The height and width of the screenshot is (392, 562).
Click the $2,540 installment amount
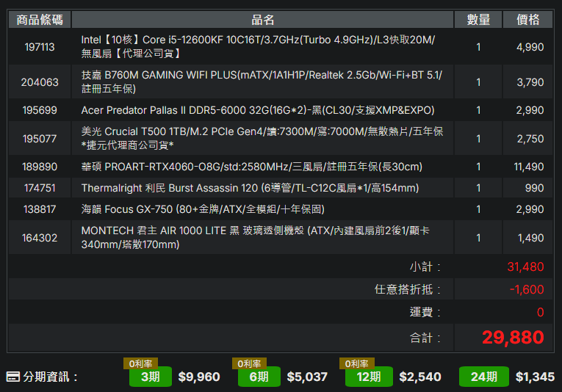click(x=420, y=377)
